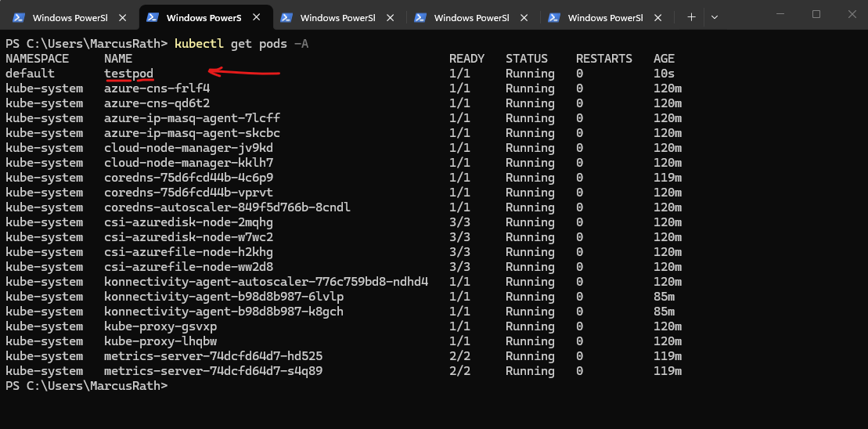This screenshot has height=429, width=868.
Task: Expand the new tab profile dropdown chevron
Action: coord(714,17)
